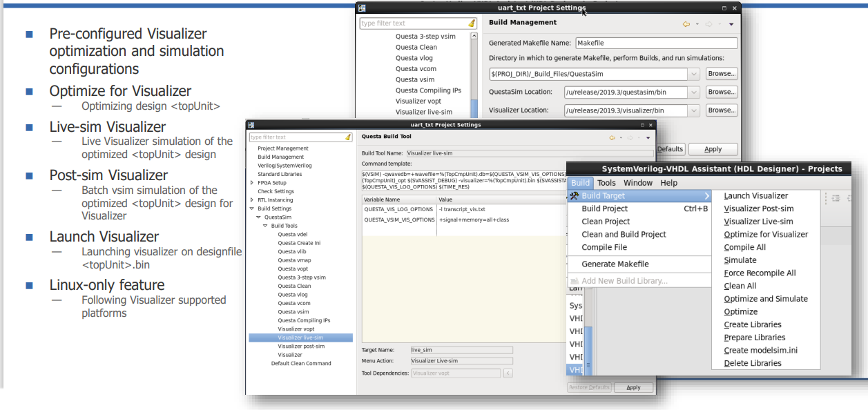Select Questa Create Ini in the tree
868x410 pixels.
pyautogui.click(x=300, y=243)
